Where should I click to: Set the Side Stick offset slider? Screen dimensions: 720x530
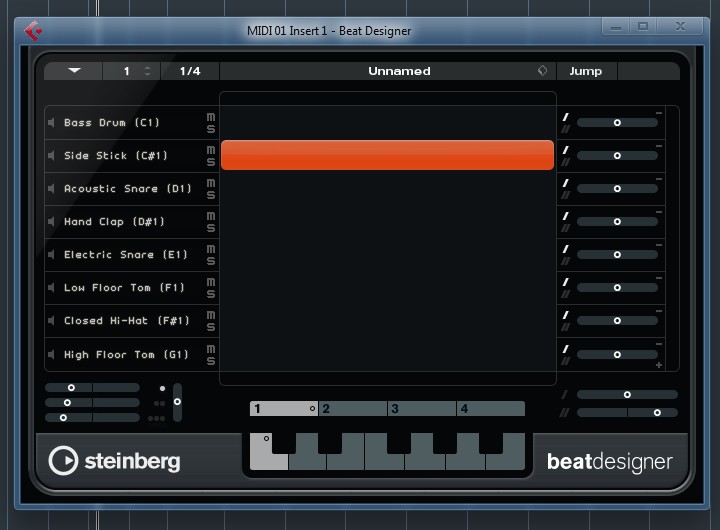[x=617, y=156]
